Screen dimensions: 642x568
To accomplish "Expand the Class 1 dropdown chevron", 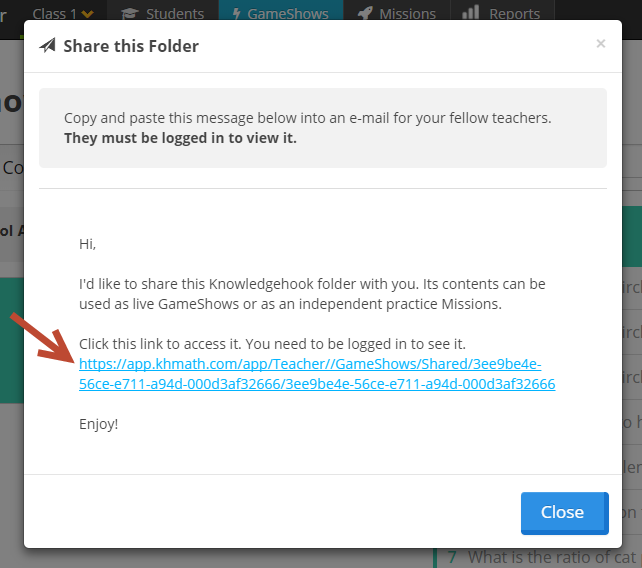I will (x=87, y=14).
